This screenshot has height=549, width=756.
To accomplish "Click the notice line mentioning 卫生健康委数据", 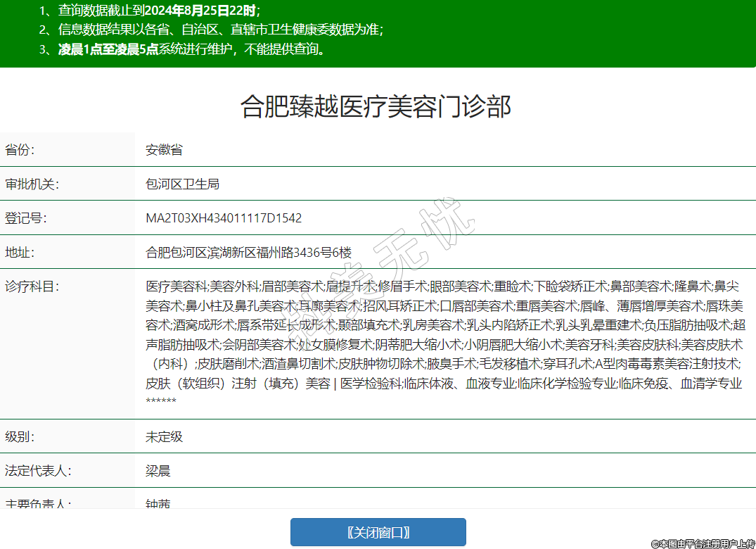I will 211,30.
